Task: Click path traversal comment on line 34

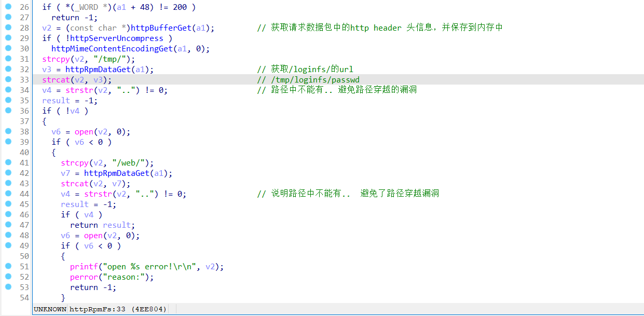Action: 337,90
